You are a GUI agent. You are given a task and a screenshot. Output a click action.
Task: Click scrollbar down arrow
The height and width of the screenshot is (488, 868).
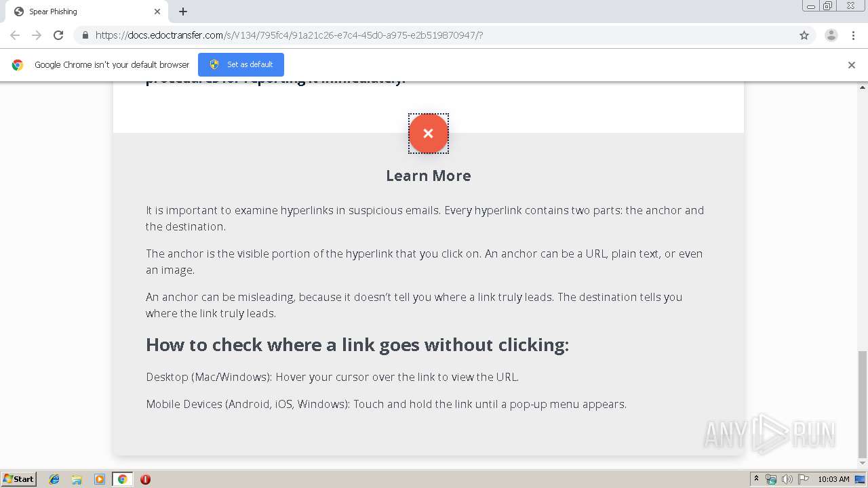[863, 464]
